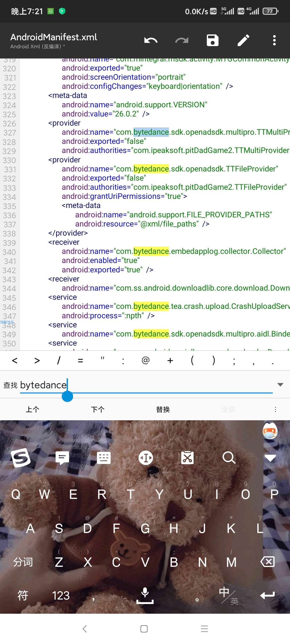Open the three-dot overflow menu in toolbar
290x644 pixels.
(274, 40)
